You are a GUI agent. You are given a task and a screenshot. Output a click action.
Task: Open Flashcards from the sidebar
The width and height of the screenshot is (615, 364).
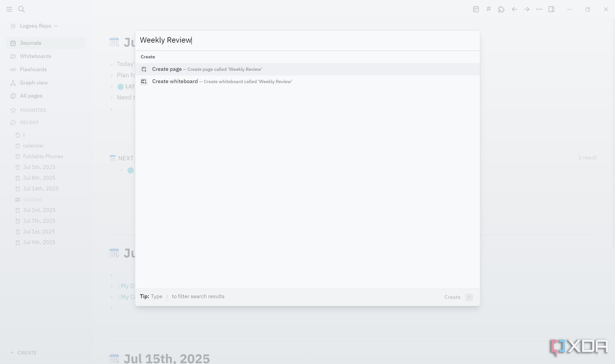tap(46, 70)
